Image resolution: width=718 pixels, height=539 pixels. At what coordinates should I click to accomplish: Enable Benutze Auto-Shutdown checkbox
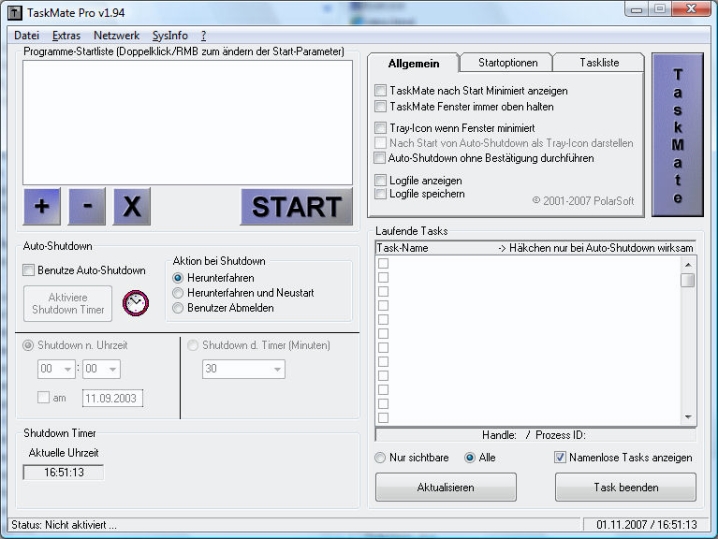(28, 270)
